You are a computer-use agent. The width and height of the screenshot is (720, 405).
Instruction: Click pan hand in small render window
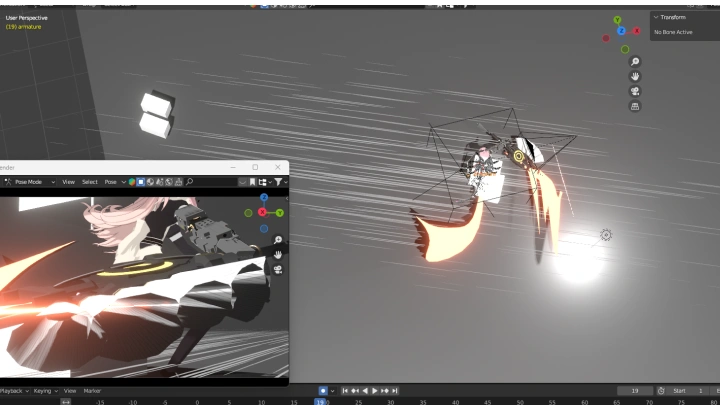coord(278,254)
